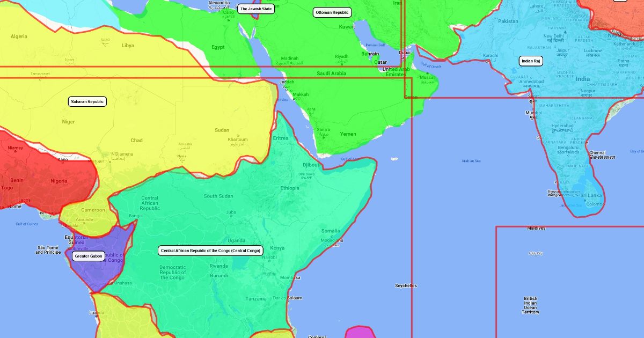This screenshot has height=338, width=644.
Task: Click the Arabian Sea label
Action: coord(471,161)
